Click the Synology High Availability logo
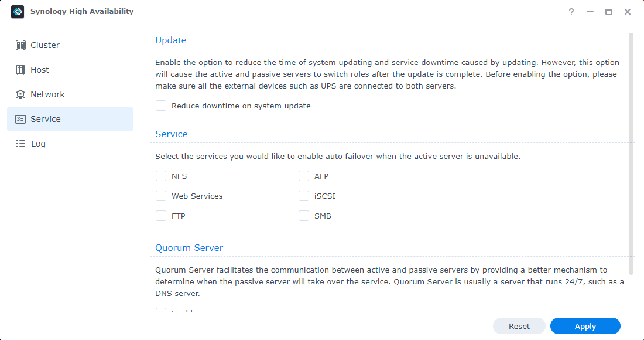Viewport: 644px width, 340px height. coord(18,11)
